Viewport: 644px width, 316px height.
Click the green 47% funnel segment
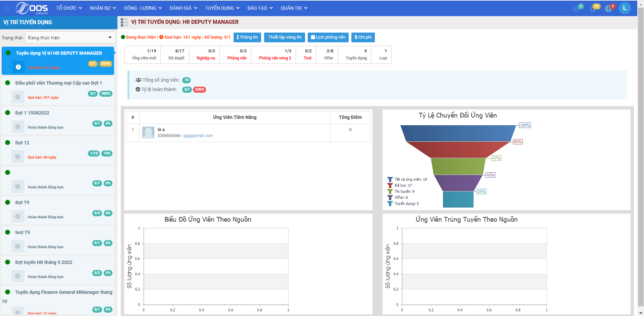pyautogui.click(x=458, y=166)
